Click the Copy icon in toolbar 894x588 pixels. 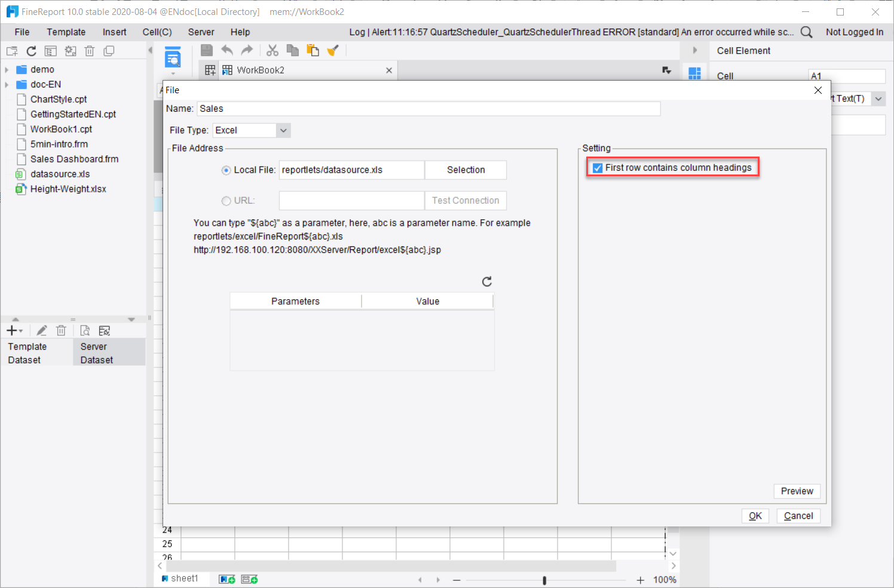point(293,51)
